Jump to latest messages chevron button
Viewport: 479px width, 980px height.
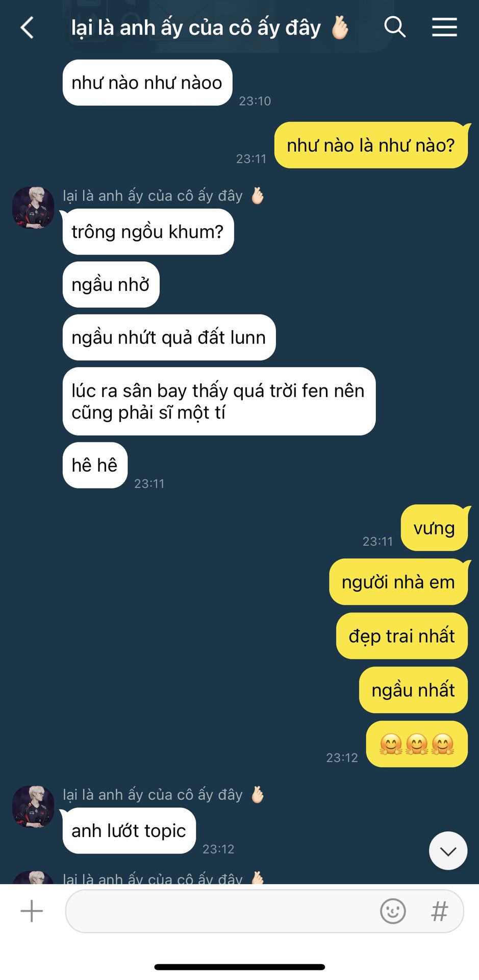pyautogui.click(x=448, y=851)
